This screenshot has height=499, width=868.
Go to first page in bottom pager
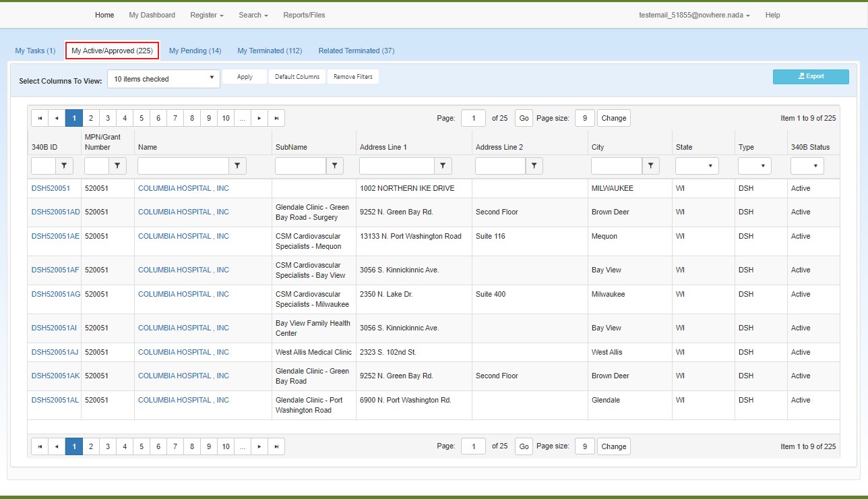click(x=40, y=446)
